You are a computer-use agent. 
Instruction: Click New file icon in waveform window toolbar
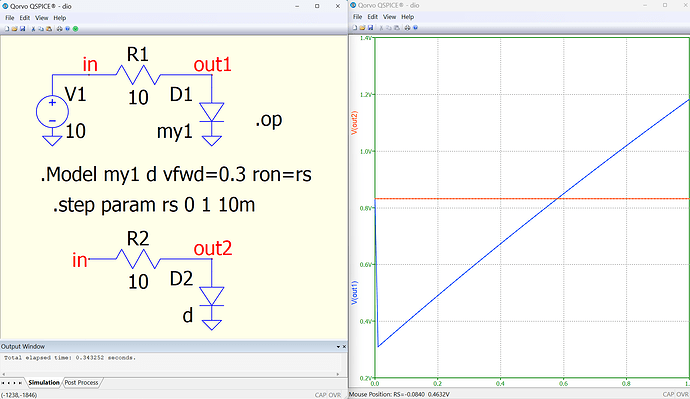click(x=355, y=27)
